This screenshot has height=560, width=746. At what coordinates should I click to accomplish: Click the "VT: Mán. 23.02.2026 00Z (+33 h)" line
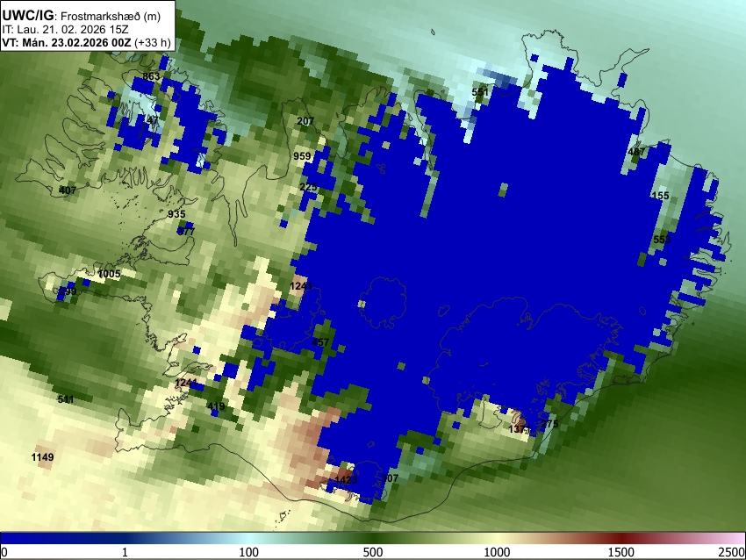coord(86,42)
